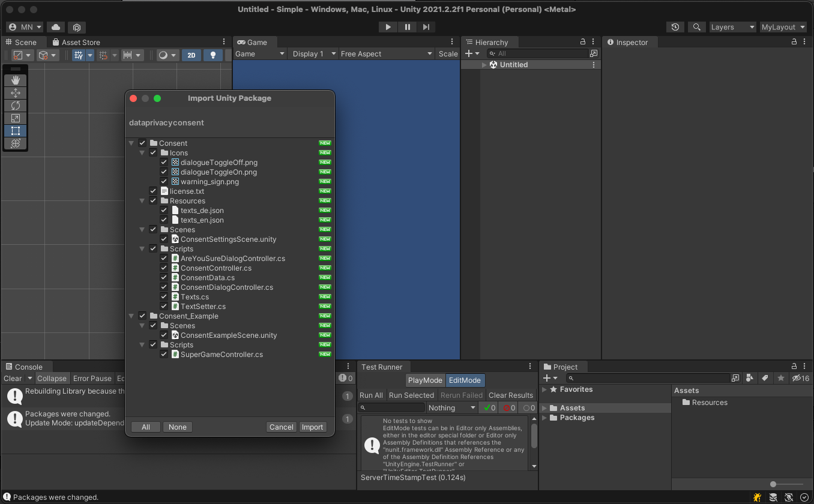Uncheck the license.txt checkbox
814x504 pixels.
tap(153, 191)
